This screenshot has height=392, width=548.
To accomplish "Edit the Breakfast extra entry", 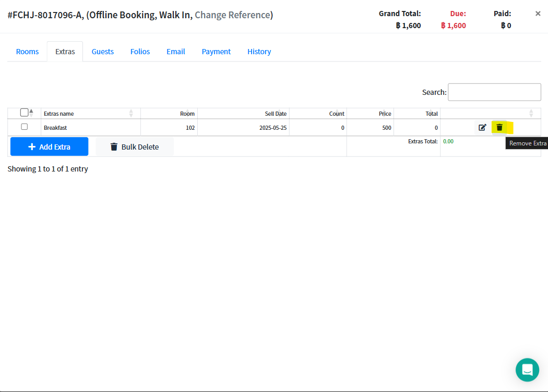I will click(482, 127).
